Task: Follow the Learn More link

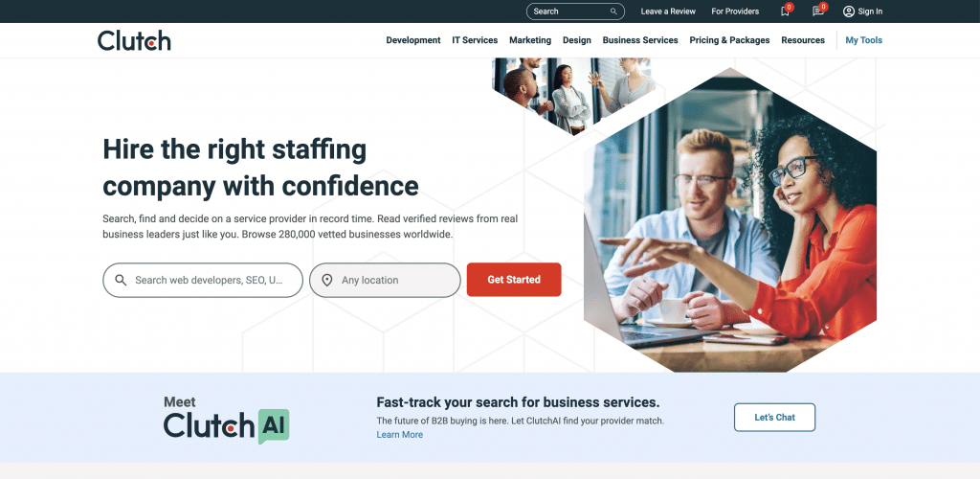Action: coord(399,435)
